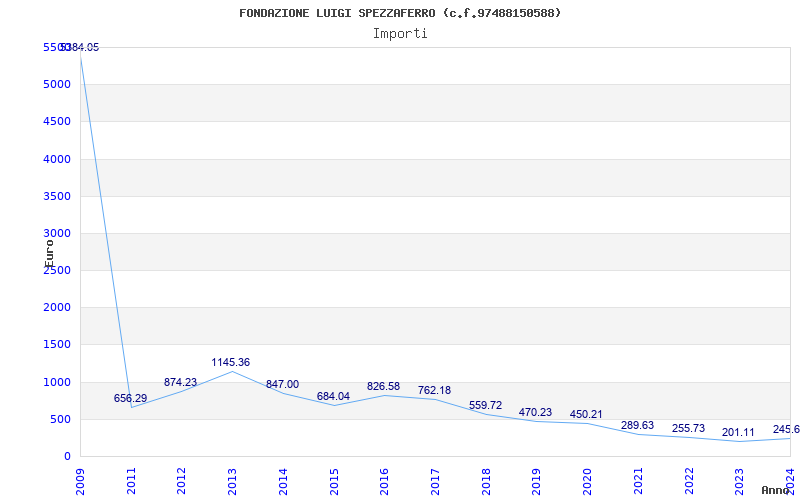This screenshot has height=500, width=800.
Task: Click the 5000 y-axis tick label
Action: pyautogui.click(x=56, y=84)
